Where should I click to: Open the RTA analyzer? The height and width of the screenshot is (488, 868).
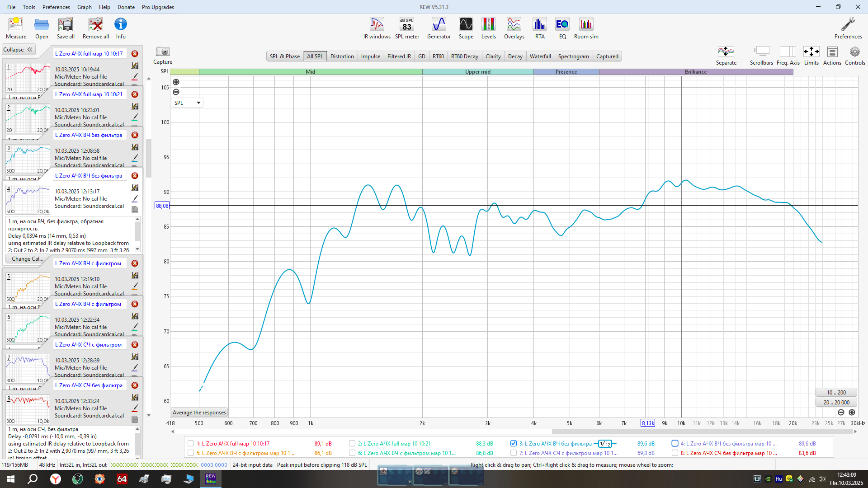pyautogui.click(x=540, y=28)
